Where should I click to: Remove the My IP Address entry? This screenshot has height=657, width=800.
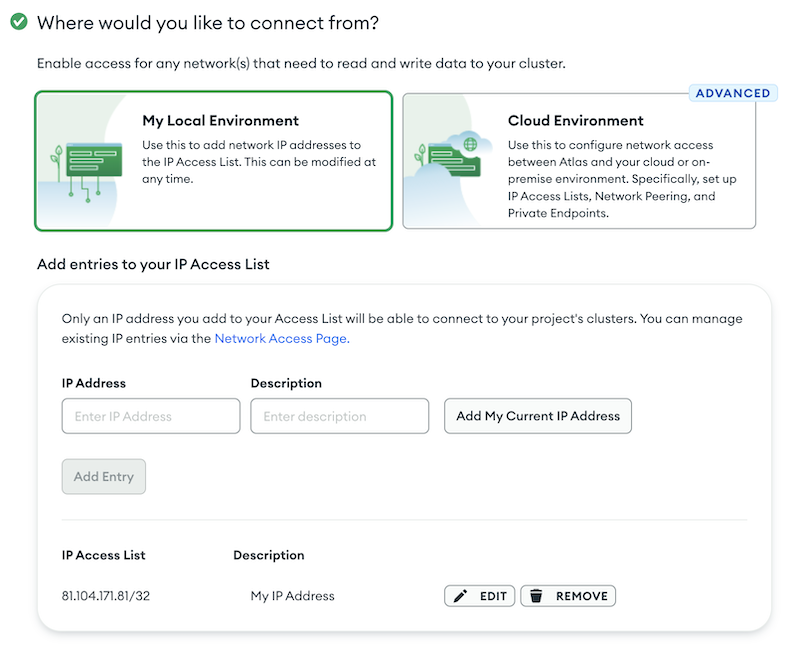coord(568,596)
